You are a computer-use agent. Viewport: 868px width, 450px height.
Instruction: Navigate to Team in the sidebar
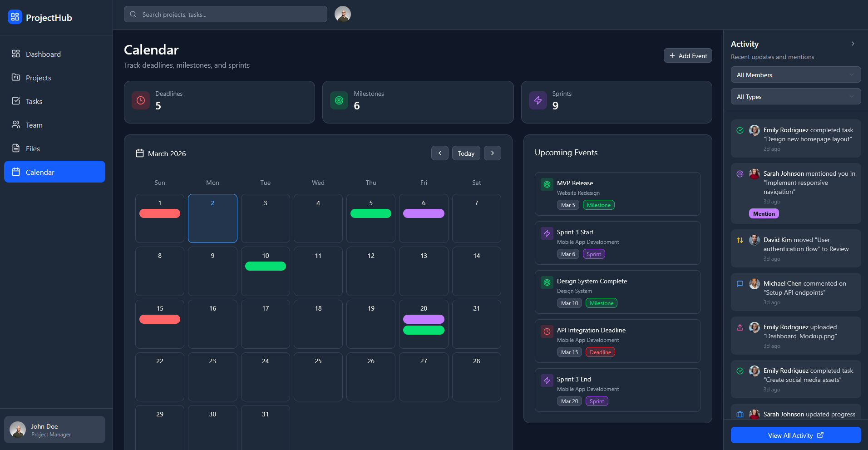[34, 125]
